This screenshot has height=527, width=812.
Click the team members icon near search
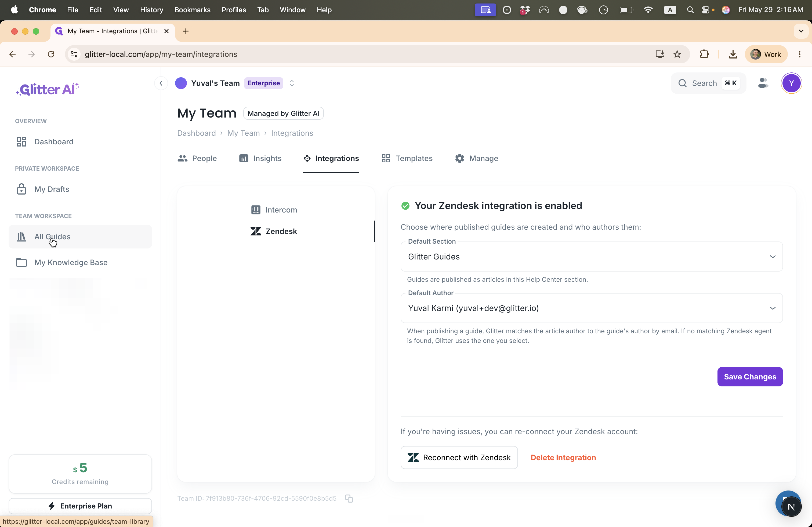point(763,83)
